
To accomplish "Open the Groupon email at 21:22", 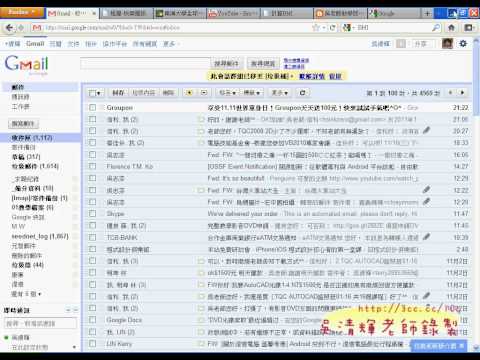I will pos(277,108).
